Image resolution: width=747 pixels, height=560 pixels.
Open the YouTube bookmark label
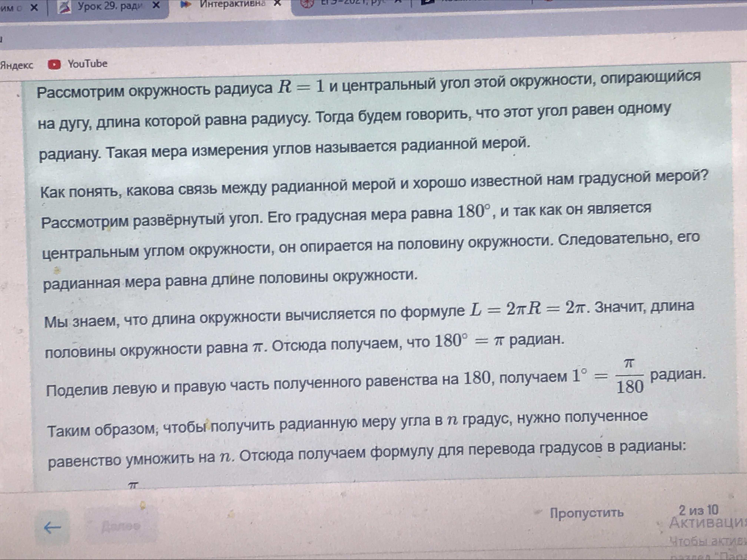click(x=87, y=64)
